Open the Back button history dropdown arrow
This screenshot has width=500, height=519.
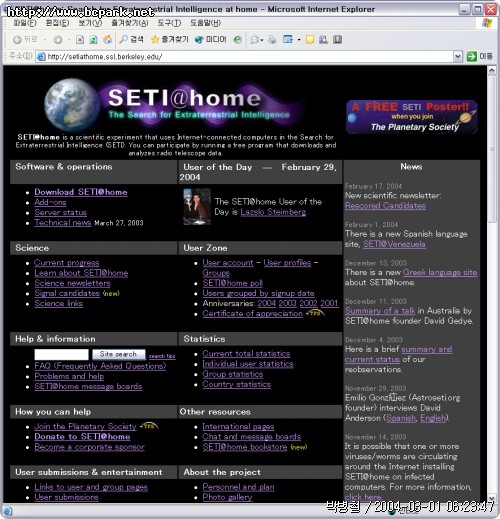(x=44, y=40)
